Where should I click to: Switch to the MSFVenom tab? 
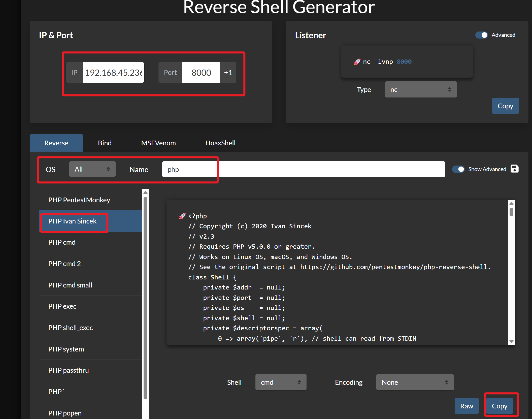coord(158,143)
